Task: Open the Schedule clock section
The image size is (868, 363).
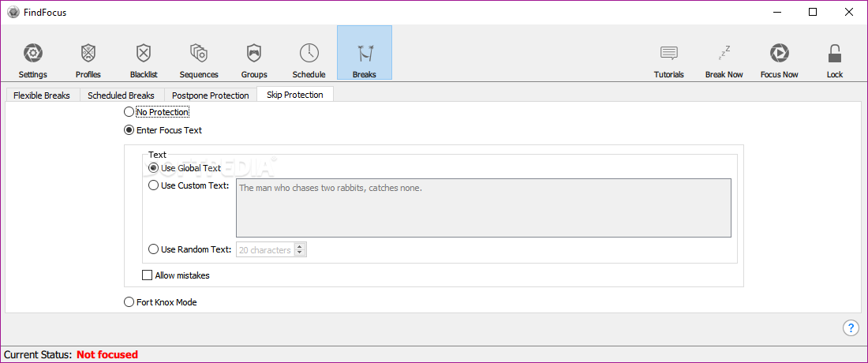Action: (309, 60)
